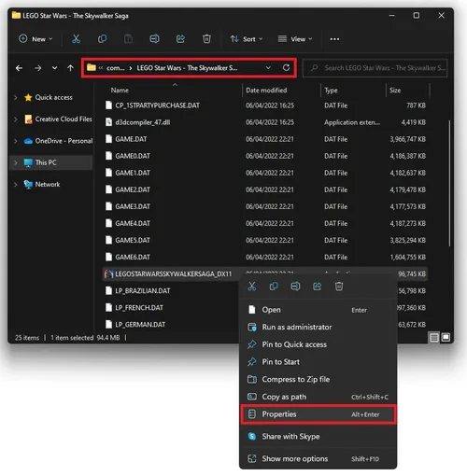Open the See more options ellipsis button
Image resolution: width=467 pixels, height=476 pixels.
click(x=334, y=39)
